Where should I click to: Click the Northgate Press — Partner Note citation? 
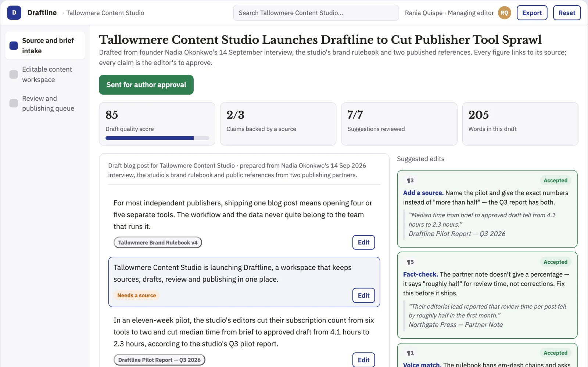pos(456,325)
